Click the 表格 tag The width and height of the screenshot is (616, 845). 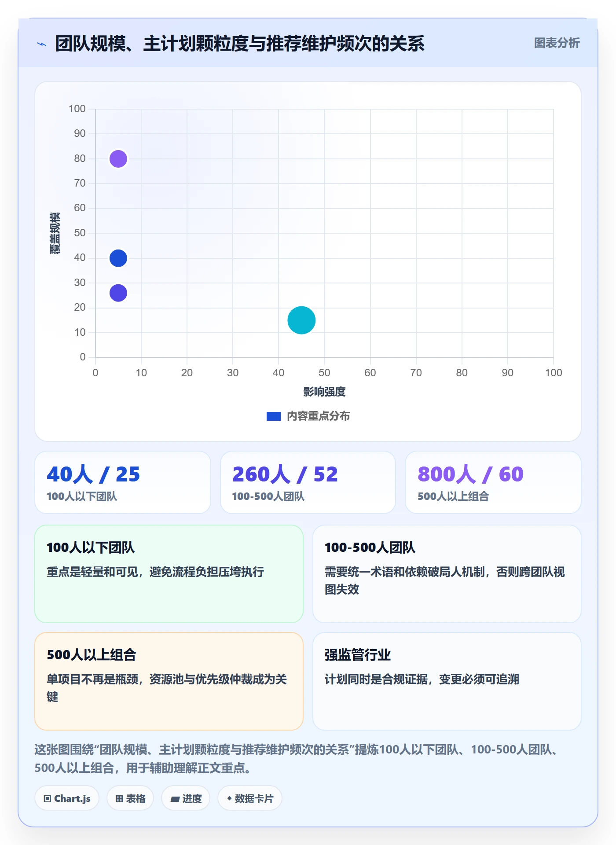130,798
